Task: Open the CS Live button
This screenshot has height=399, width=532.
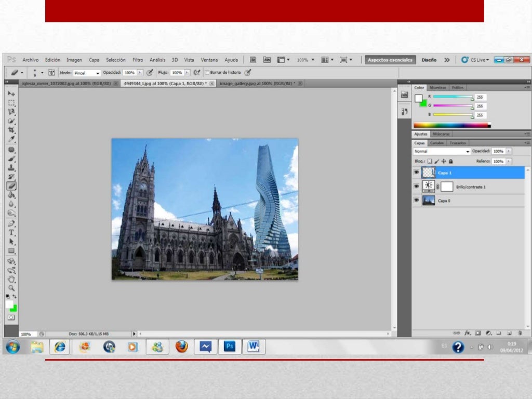Action: 475,60
